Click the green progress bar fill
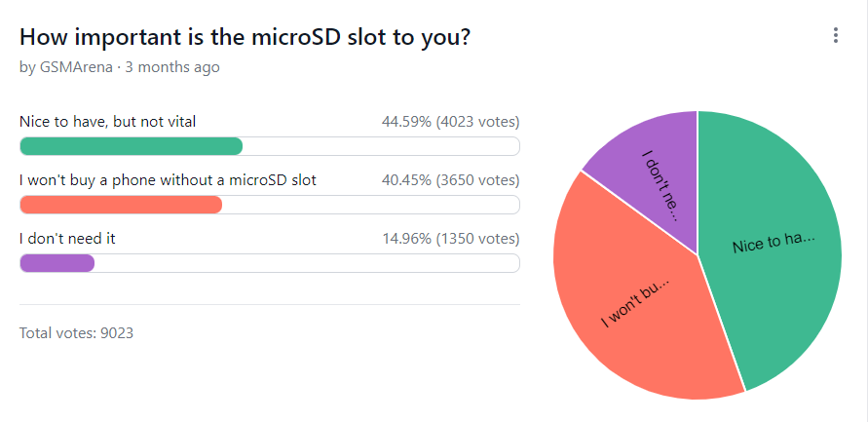 coord(131,146)
